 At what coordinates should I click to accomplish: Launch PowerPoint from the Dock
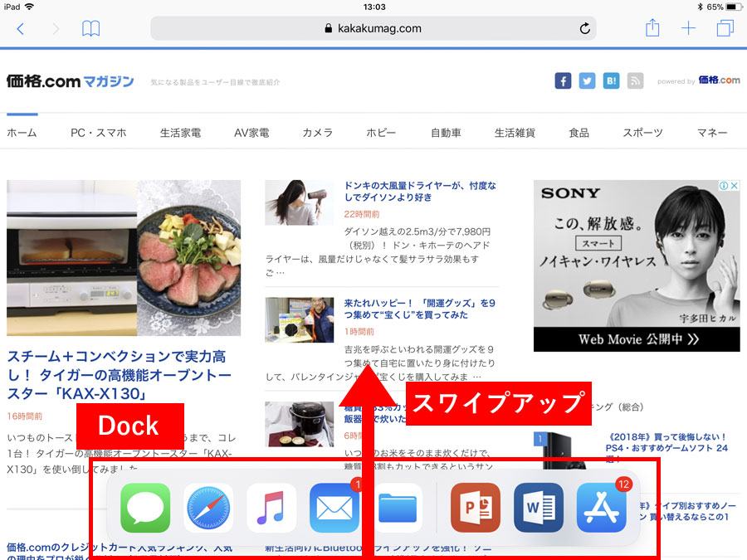(476, 508)
